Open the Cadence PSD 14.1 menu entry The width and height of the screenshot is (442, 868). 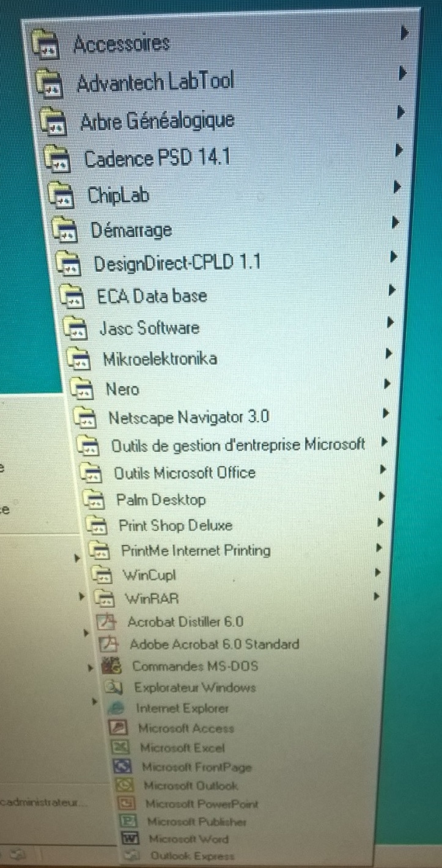157,159
